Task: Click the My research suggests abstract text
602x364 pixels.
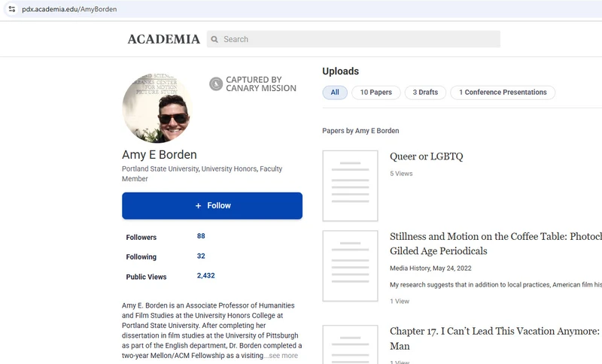Action: click(x=496, y=284)
